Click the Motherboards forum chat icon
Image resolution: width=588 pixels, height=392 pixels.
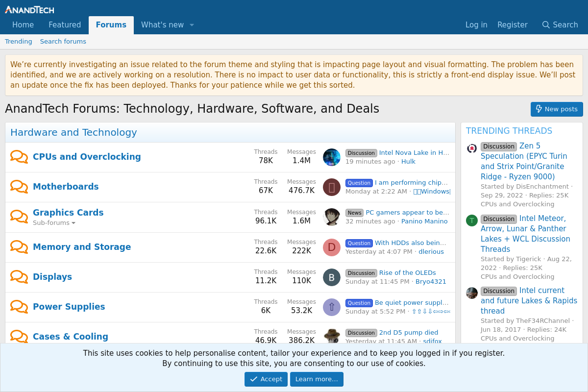[x=19, y=187]
